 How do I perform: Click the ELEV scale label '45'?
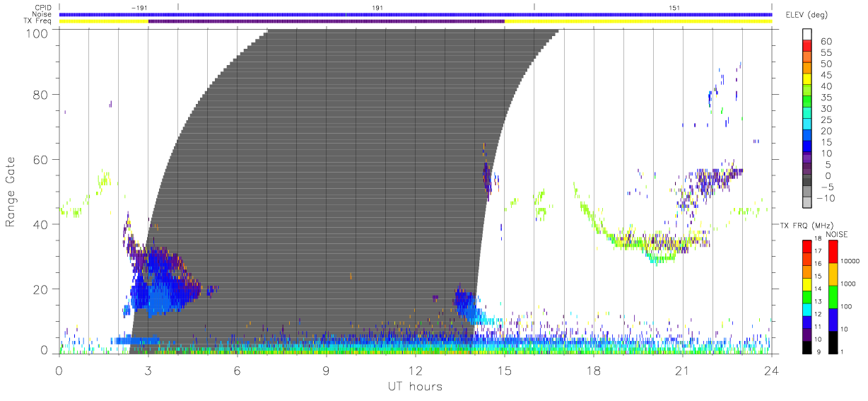click(827, 75)
